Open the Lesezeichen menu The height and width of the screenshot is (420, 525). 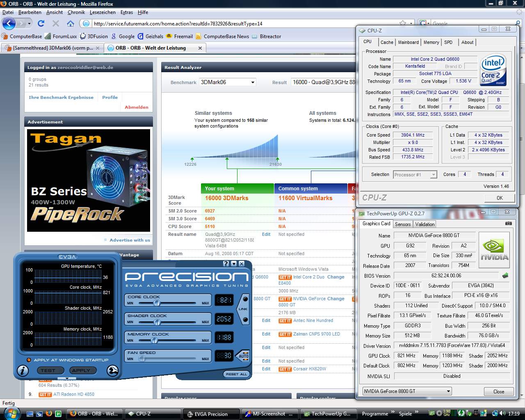pyautogui.click(x=103, y=12)
